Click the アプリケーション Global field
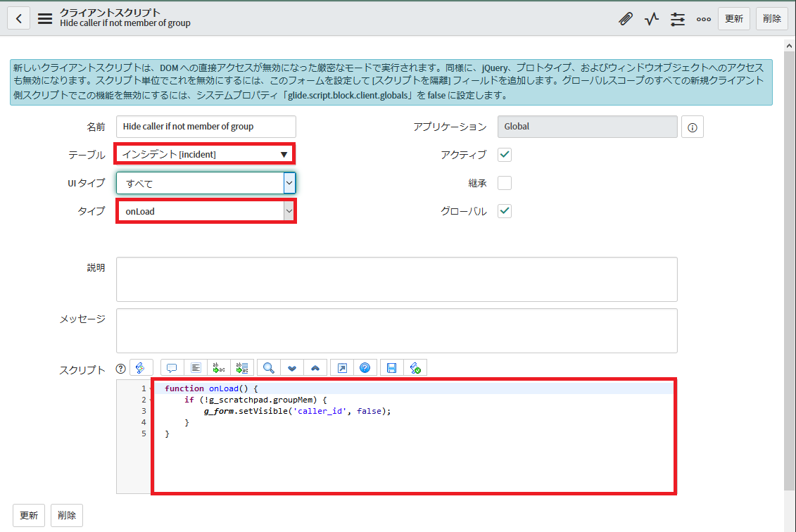Viewport: 796px width, 532px height. [x=588, y=127]
